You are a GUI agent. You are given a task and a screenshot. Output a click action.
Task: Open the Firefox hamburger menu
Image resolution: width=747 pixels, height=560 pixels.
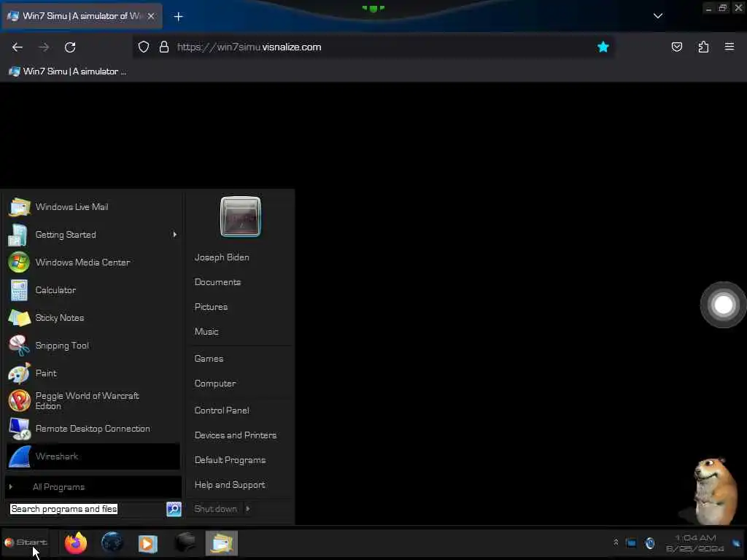click(729, 47)
